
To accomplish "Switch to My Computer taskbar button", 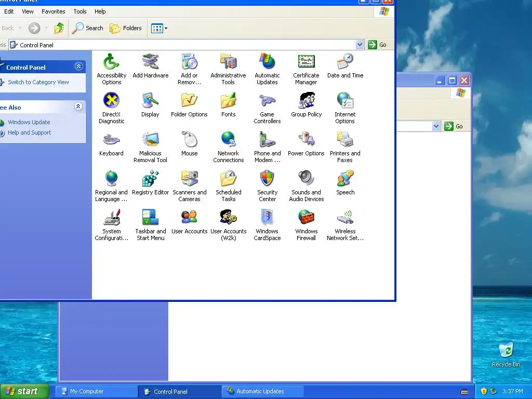I will (96, 392).
